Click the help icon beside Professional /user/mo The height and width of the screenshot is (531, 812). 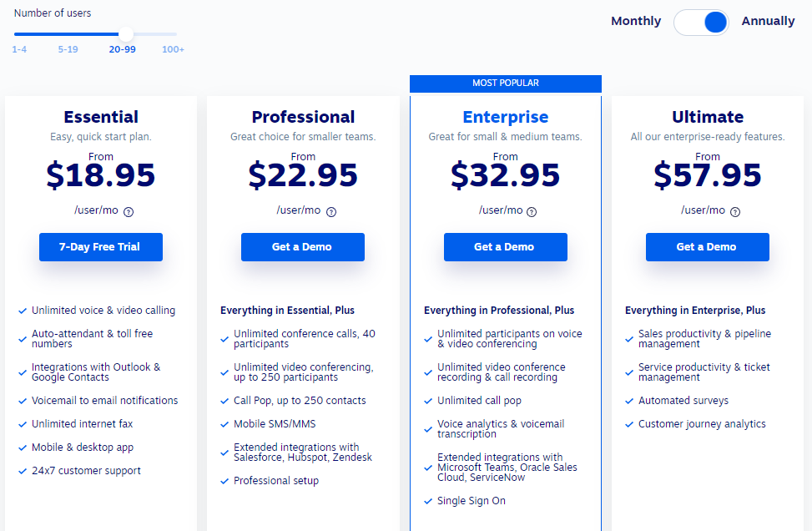coord(331,211)
